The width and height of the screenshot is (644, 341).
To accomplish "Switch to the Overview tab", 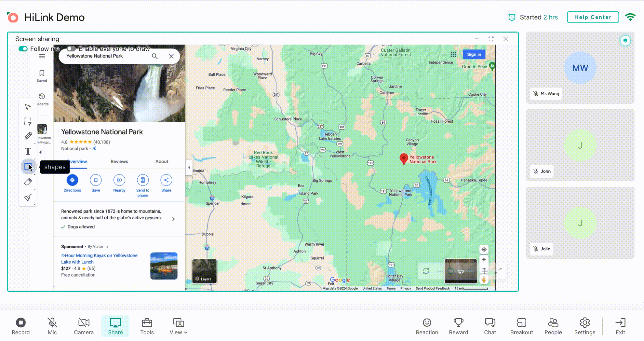I will (77, 161).
